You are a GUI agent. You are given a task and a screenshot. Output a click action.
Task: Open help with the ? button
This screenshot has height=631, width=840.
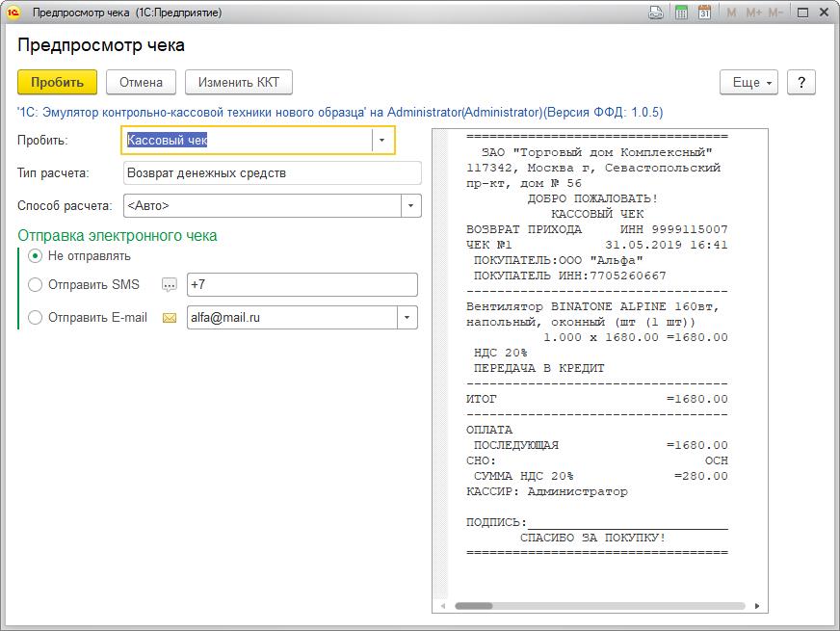(801, 83)
